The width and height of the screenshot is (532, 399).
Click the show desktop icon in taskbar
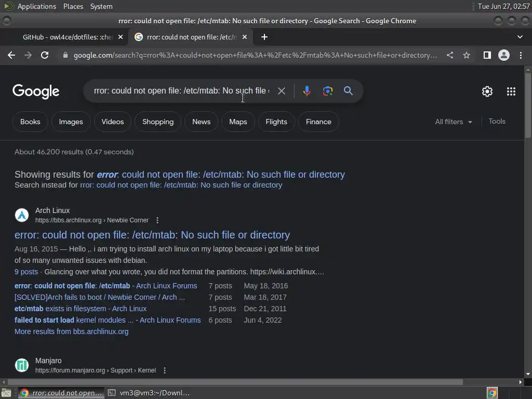click(x=6, y=393)
